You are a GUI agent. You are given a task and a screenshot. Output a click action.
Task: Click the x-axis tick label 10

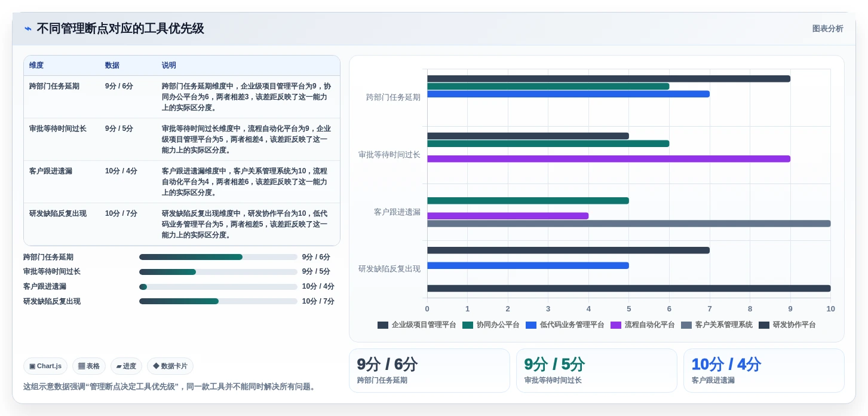[830, 309]
